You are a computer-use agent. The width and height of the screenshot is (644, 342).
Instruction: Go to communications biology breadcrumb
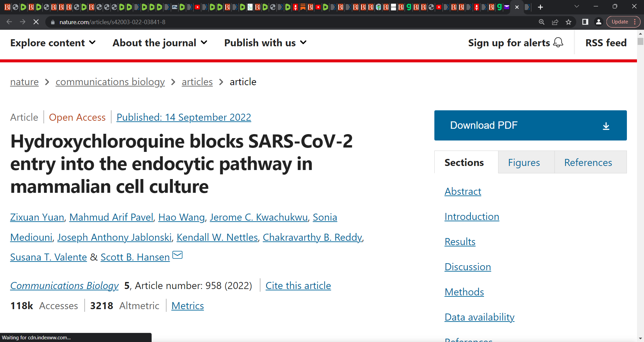pos(110,82)
